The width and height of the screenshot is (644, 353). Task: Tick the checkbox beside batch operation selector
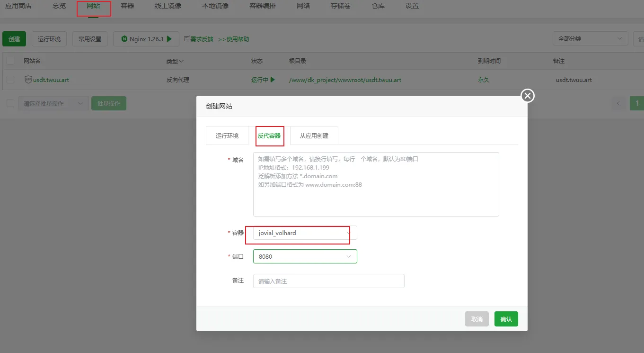pyautogui.click(x=10, y=103)
